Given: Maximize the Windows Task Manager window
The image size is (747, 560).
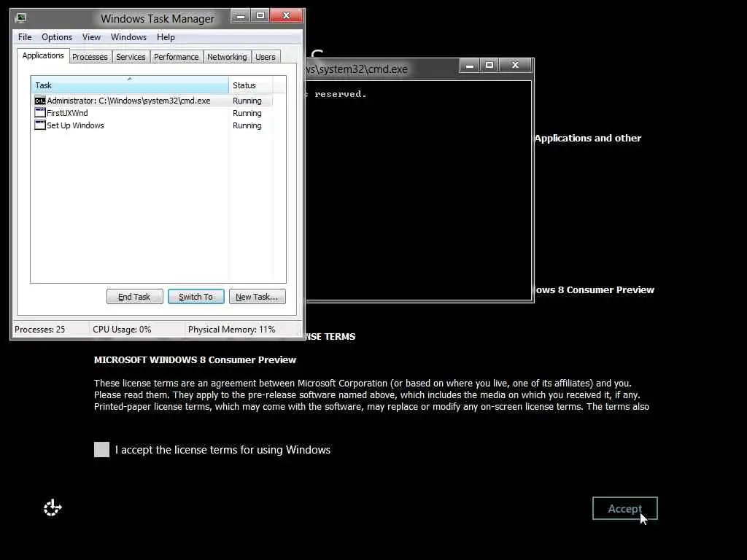Looking at the screenshot, I should 260,16.
